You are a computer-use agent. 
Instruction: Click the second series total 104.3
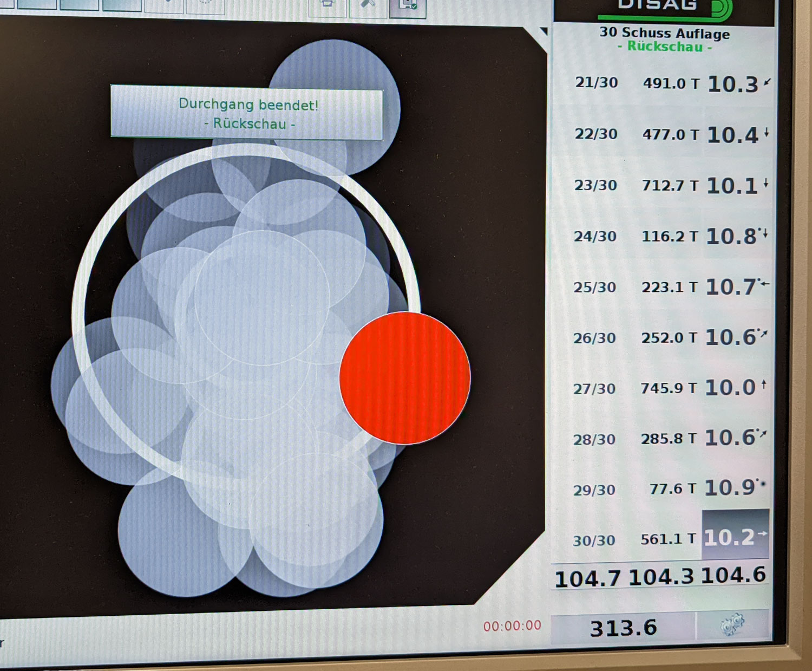[661, 577]
